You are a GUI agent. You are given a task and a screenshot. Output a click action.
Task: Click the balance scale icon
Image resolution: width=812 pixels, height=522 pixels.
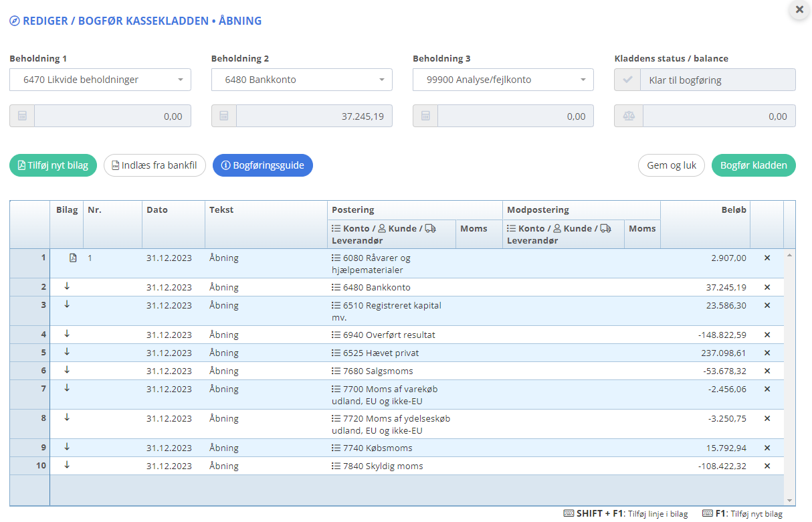[x=628, y=116]
